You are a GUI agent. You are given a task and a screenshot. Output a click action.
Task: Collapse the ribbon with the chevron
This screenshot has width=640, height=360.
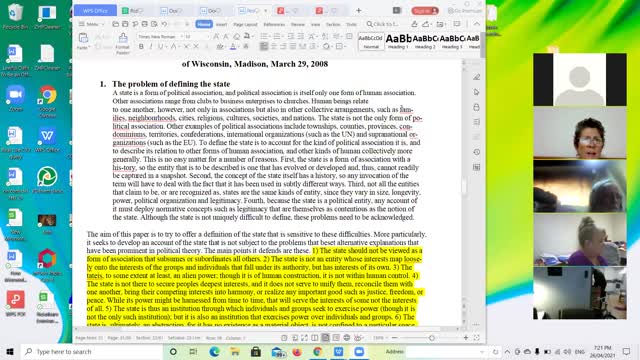[x=477, y=24]
